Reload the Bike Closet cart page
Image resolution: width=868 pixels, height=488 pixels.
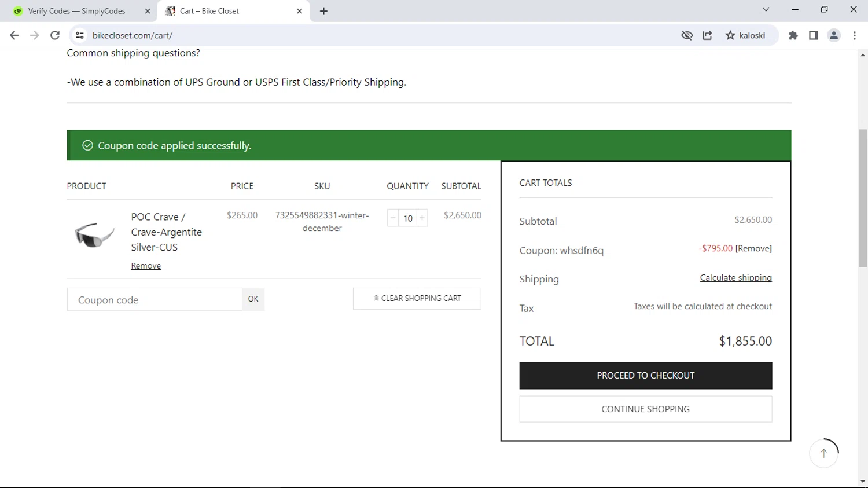click(x=55, y=35)
